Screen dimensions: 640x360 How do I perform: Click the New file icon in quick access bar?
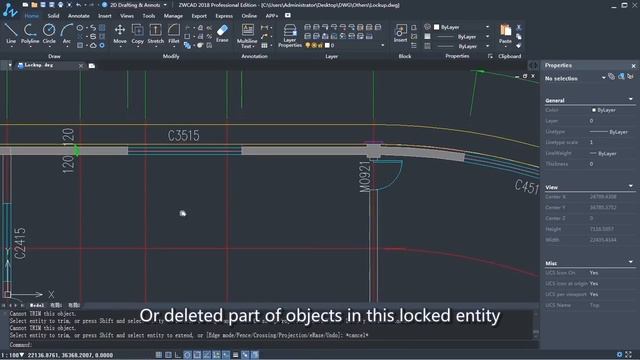point(26,5)
